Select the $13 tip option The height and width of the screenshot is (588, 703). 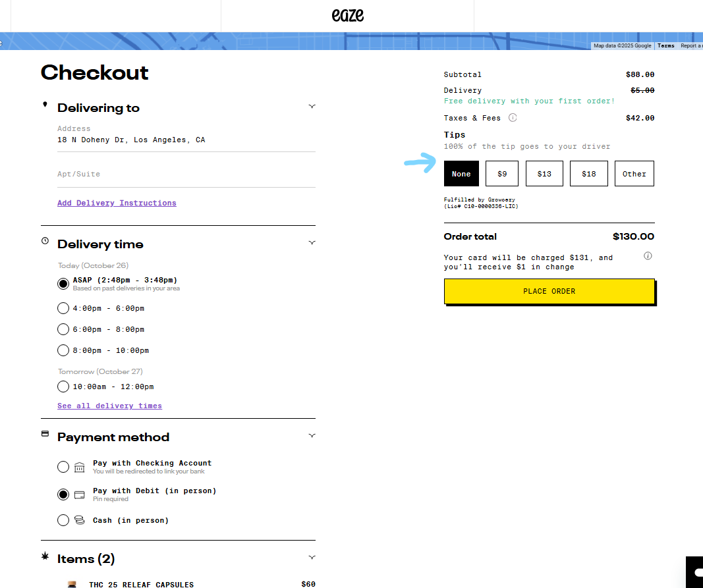coord(544,174)
